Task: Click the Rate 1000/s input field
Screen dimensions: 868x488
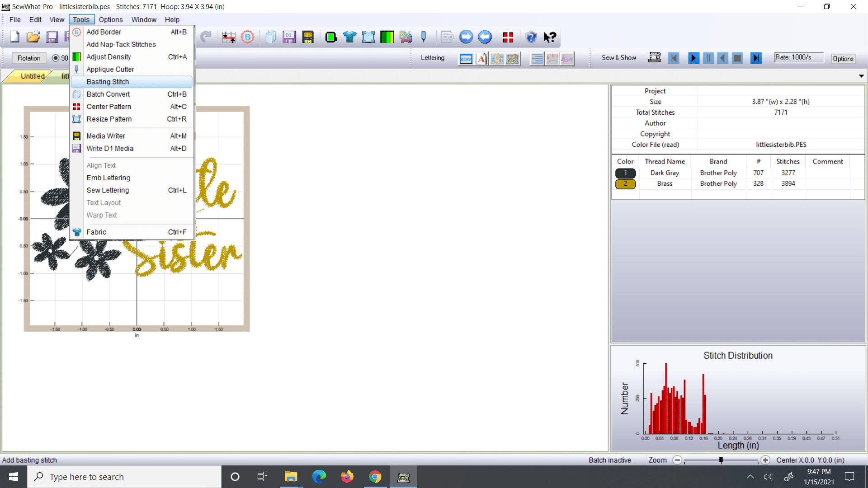Action: point(798,57)
